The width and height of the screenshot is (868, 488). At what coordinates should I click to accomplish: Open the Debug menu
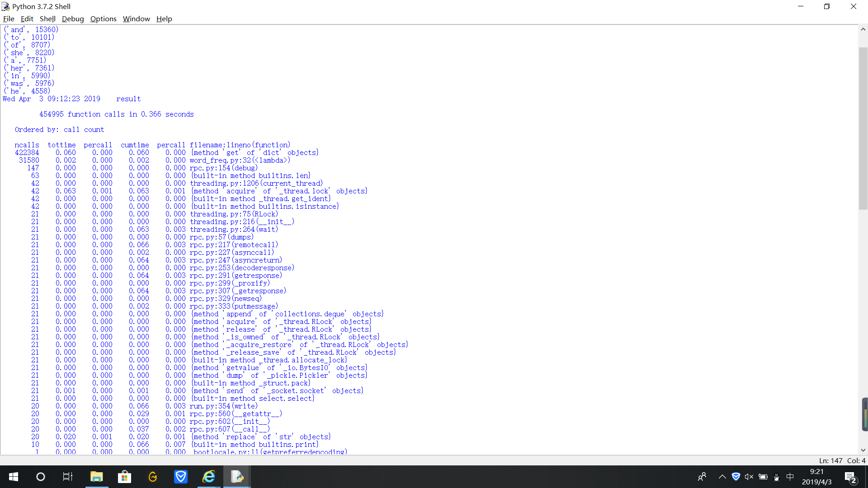(73, 19)
